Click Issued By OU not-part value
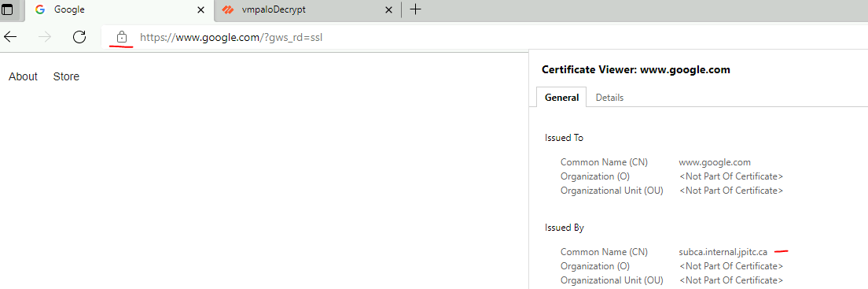Image resolution: width=868 pixels, height=289 pixels. [731, 280]
